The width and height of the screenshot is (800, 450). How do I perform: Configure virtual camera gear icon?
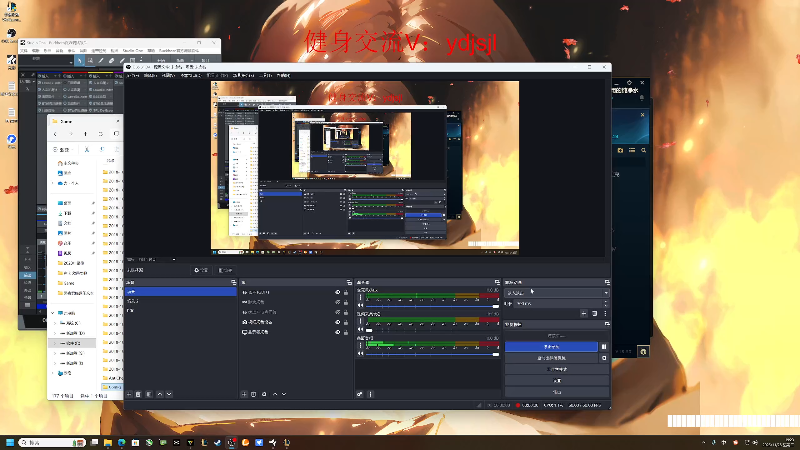[x=604, y=358]
